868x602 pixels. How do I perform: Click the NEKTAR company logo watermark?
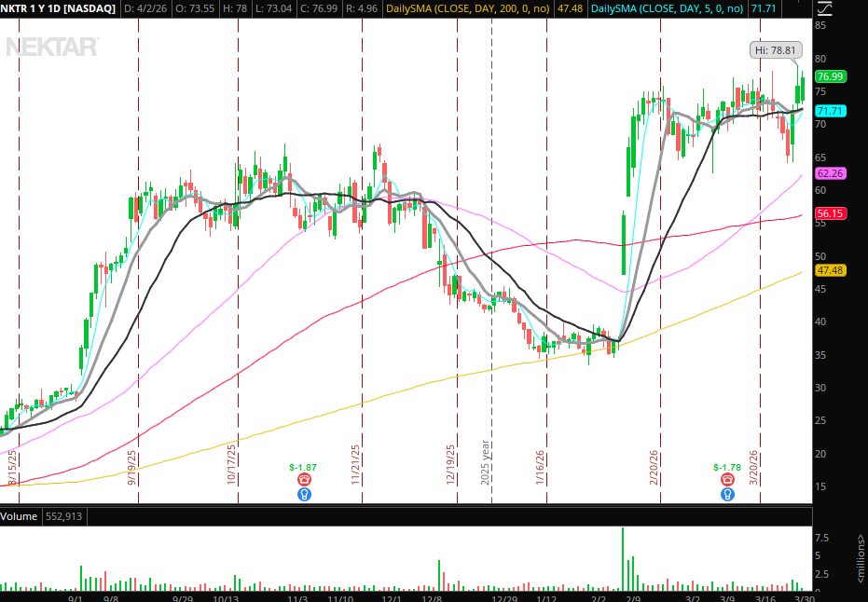coord(52,47)
